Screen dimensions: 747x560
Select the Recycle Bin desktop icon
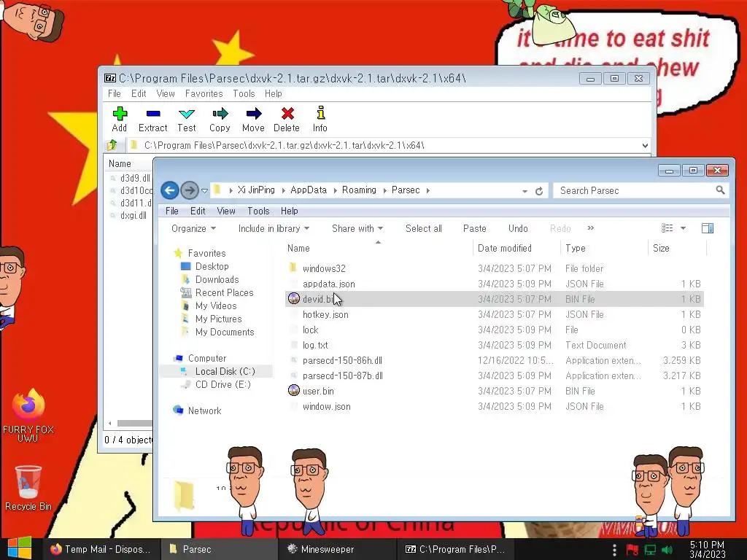coord(28,488)
